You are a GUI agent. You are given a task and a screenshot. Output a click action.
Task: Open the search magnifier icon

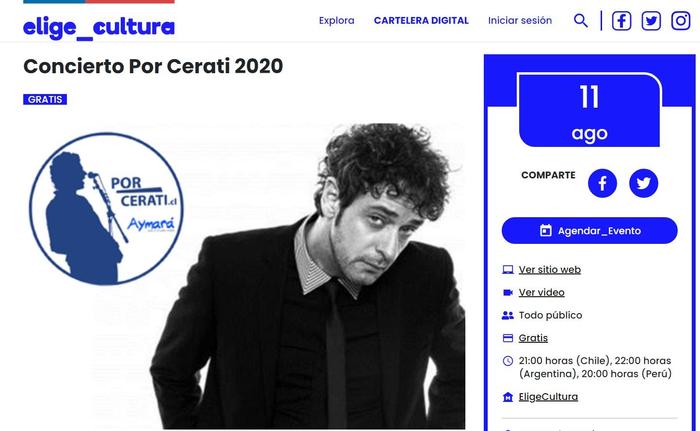[x=580, y=21]
